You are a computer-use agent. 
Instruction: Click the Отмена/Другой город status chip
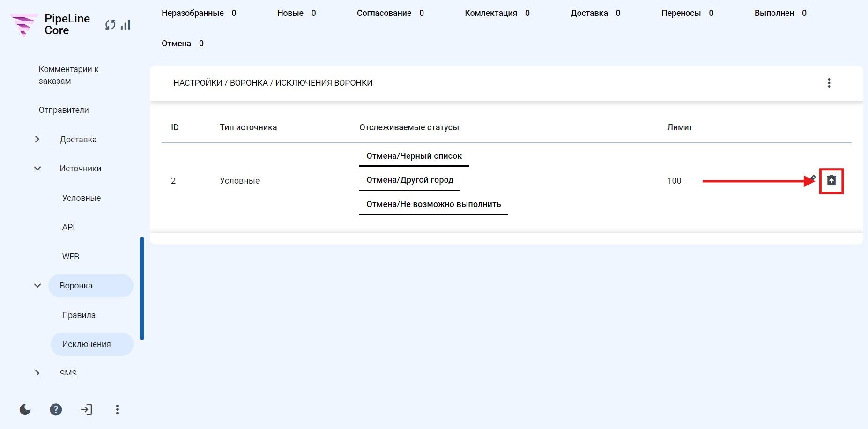coord(410,180)
